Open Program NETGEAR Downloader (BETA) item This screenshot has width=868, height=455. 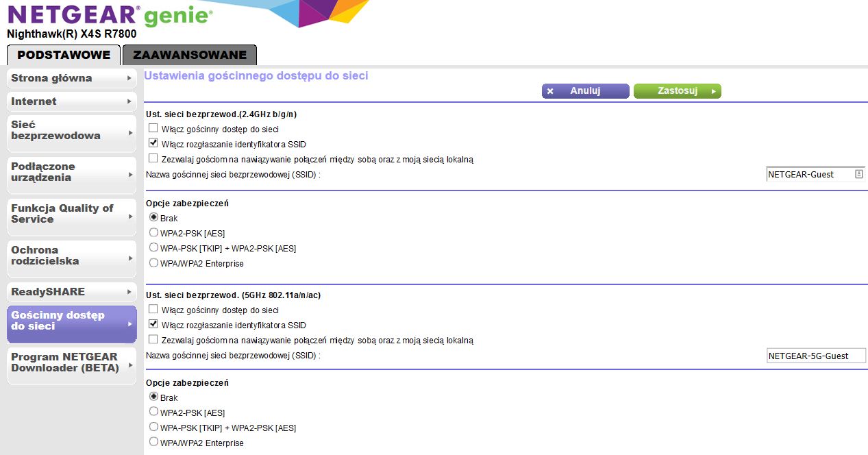coord(72,365)
